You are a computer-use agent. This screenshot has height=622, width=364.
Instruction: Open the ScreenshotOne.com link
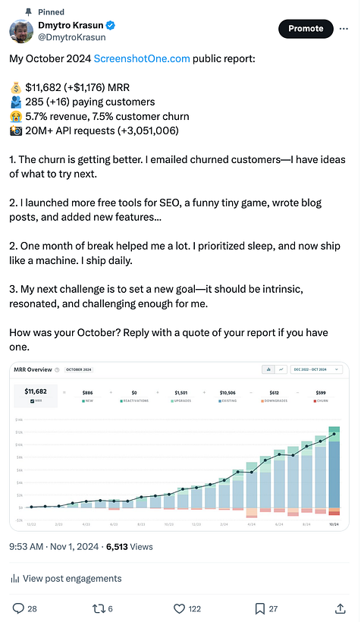coord(142,58)
